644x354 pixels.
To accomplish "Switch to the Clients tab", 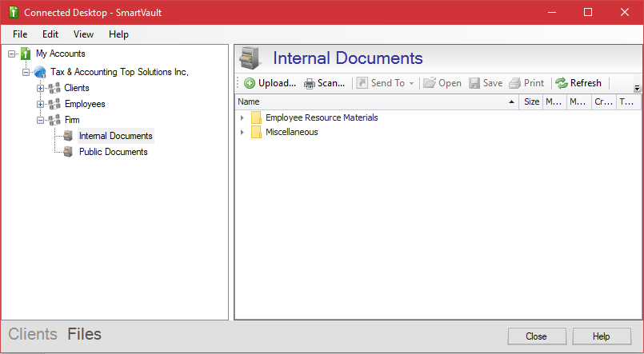I will [33, 334].
